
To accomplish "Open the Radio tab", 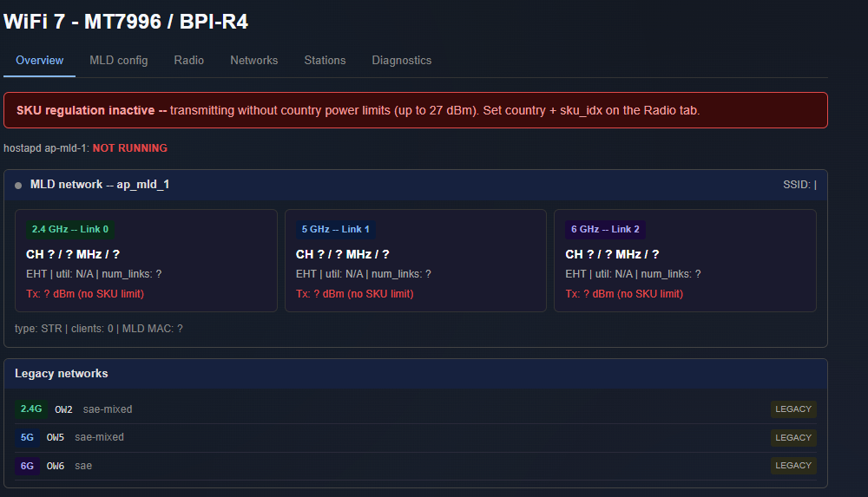I will coord(188,61).
